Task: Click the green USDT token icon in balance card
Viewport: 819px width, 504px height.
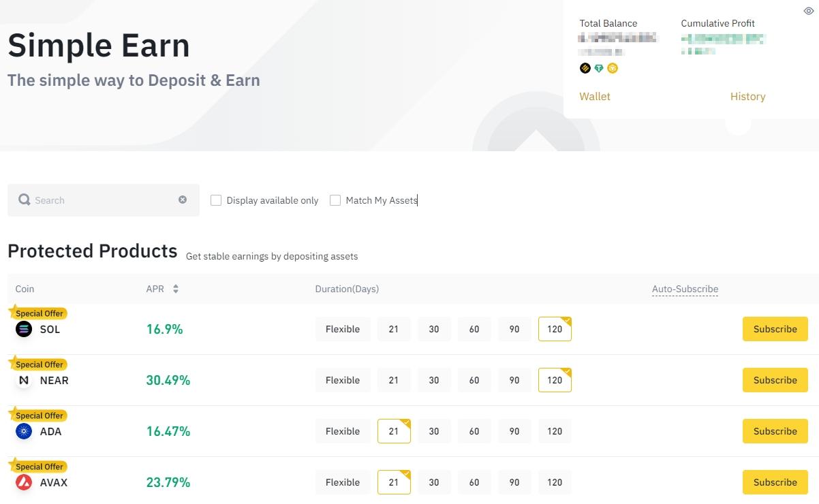Action: click(599, 68)
